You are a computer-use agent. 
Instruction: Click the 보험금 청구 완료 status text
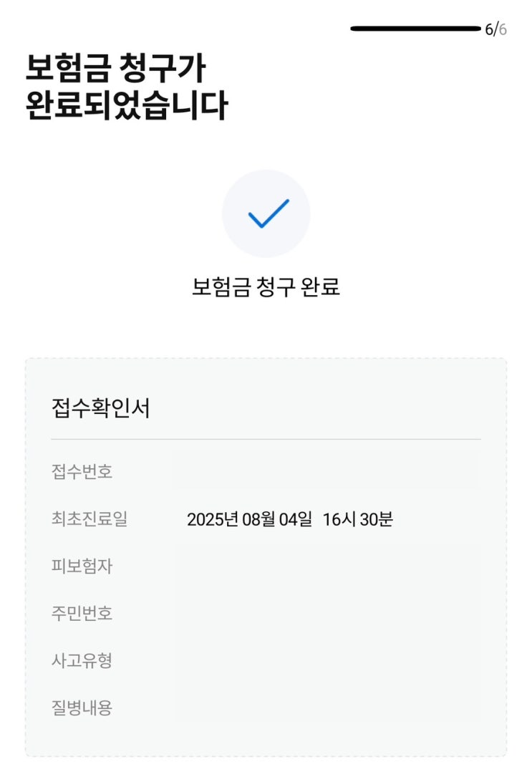(x=266, y=287)
